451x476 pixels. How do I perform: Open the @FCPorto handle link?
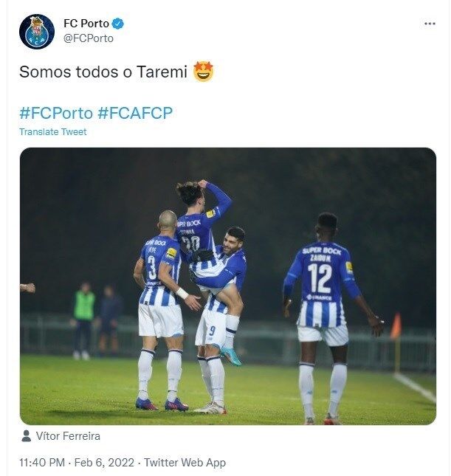[89, 38]
